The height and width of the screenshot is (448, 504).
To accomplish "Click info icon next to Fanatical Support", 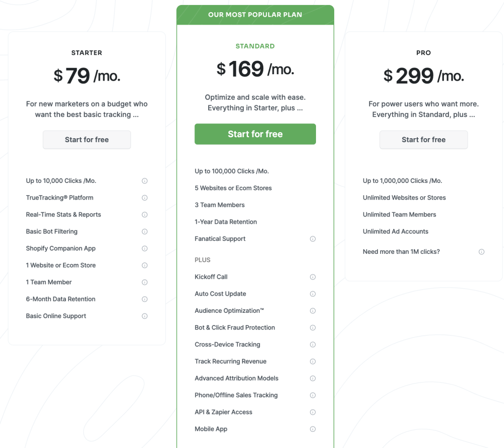I will tap(313, 239).
